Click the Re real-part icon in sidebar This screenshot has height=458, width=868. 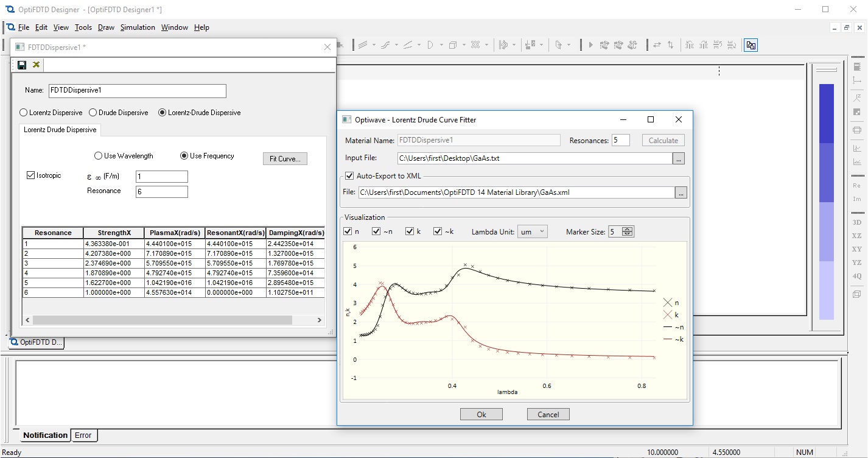tap(856, 185)
